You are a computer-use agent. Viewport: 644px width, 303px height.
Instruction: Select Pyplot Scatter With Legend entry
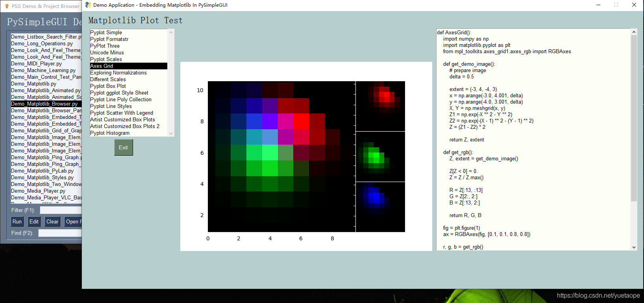tap(128, 113)
